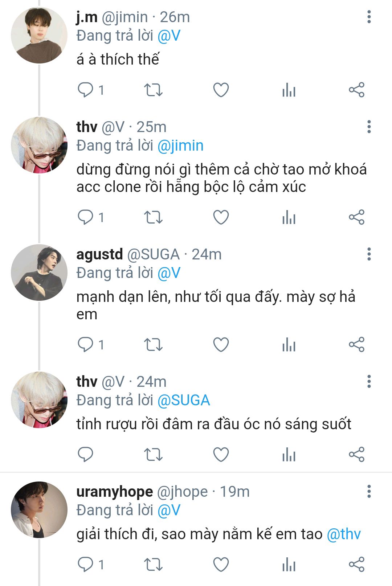Like uramyhope's tweet
This screenshot has width=392, height=586.
[221, 565]
